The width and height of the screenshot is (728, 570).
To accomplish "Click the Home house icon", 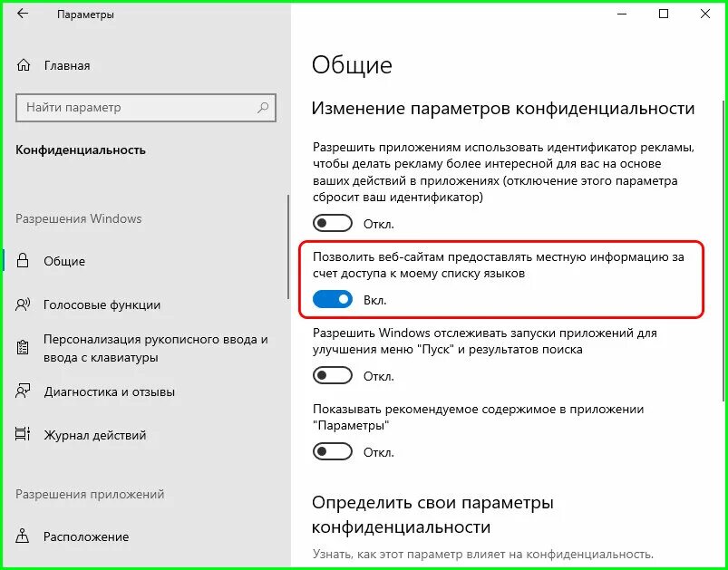I will (x=24, y=65).
